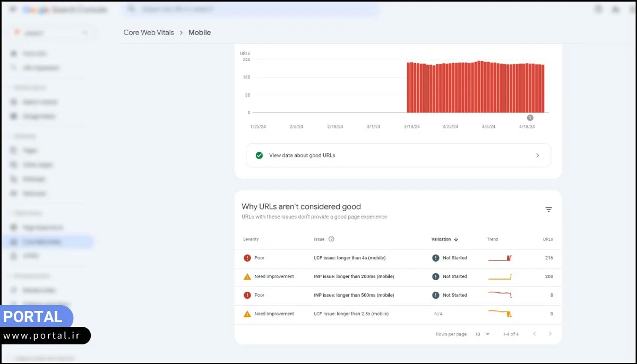Click the Inspect any URL search field
The height and width of the screenshot is (364, 637).
coord(249,9)
